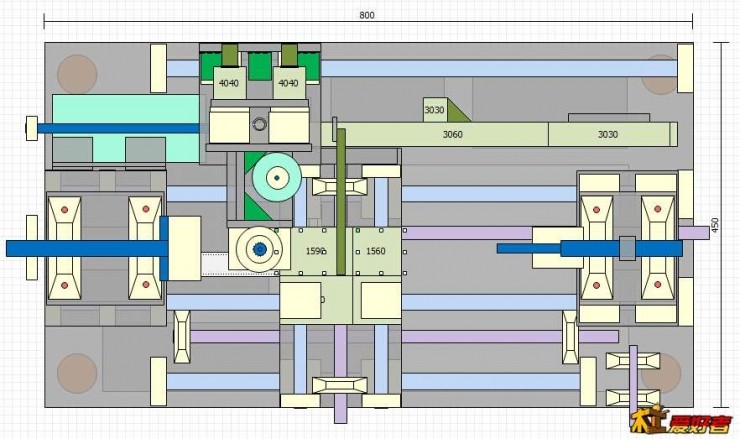Select the large mint green rectangular panel
This screenshot has width=740, height=439.
(126, 129)
